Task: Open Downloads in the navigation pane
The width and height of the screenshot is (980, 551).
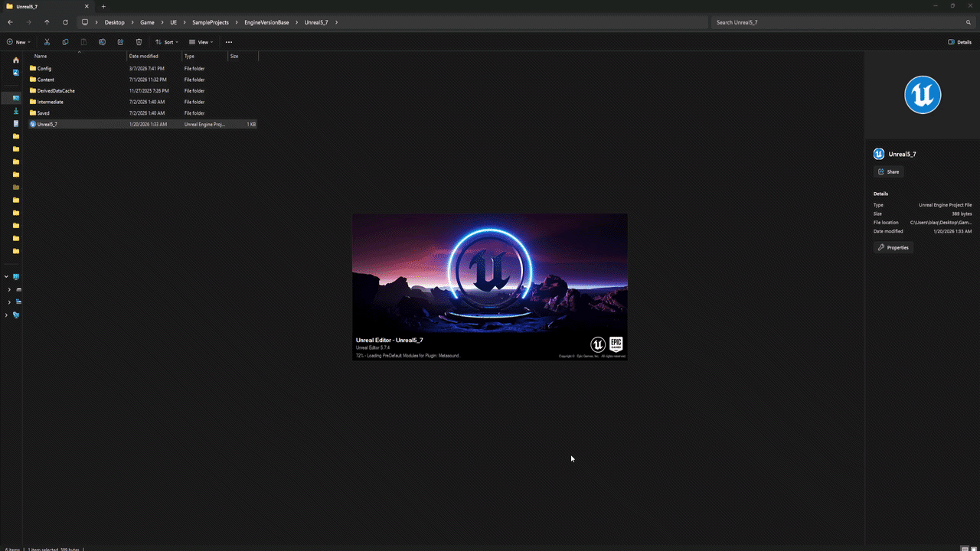Action: pyautogui.click(x=16, y=111)
